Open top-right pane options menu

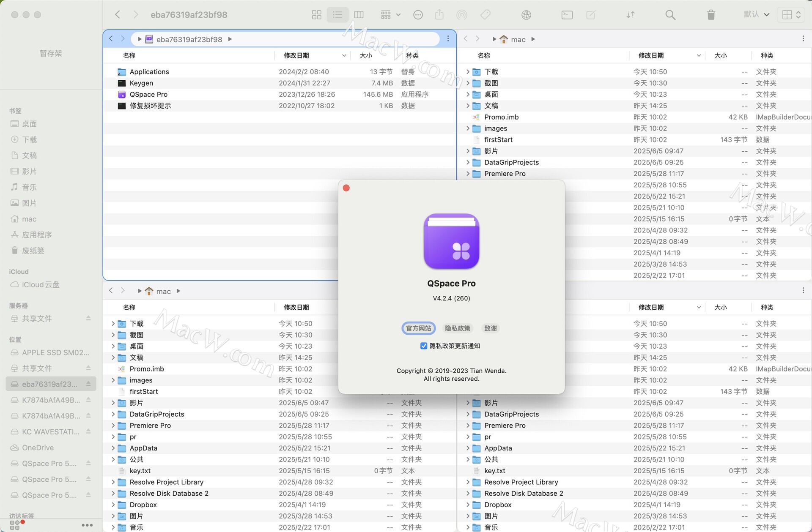pyautogui.click(x=803, y=39)
